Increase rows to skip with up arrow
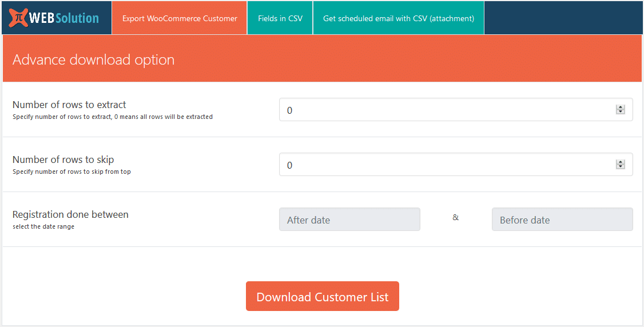The image size is (644, 327). [620, 162]
